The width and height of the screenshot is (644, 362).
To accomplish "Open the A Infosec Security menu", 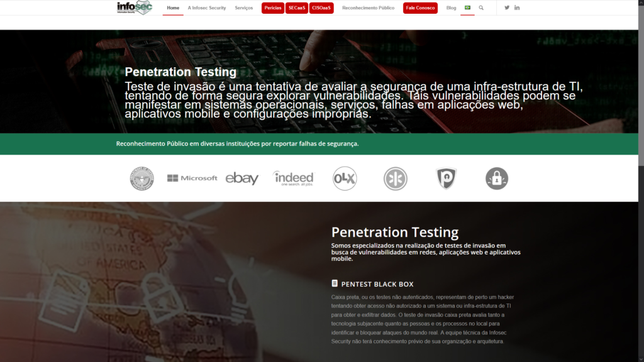I will click(206, 8).
